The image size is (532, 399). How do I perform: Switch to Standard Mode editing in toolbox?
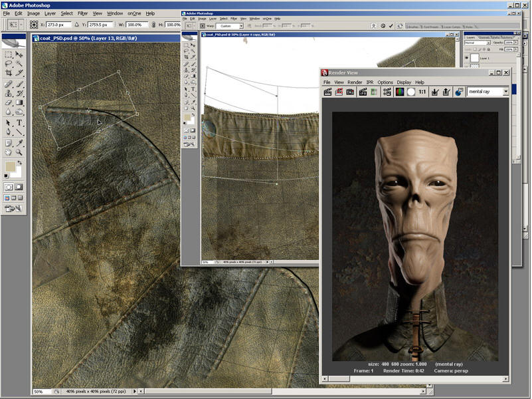(x=9, y=187)
